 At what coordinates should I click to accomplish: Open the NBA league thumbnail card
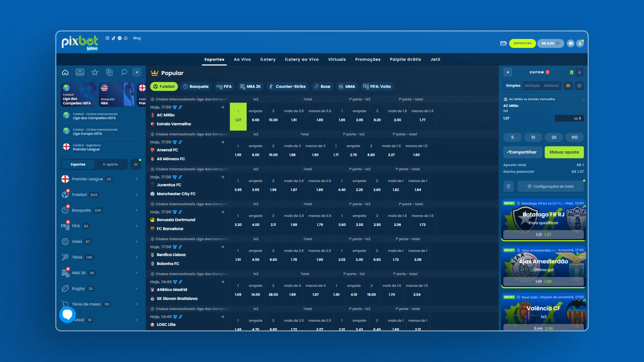[x=116, y=95]
